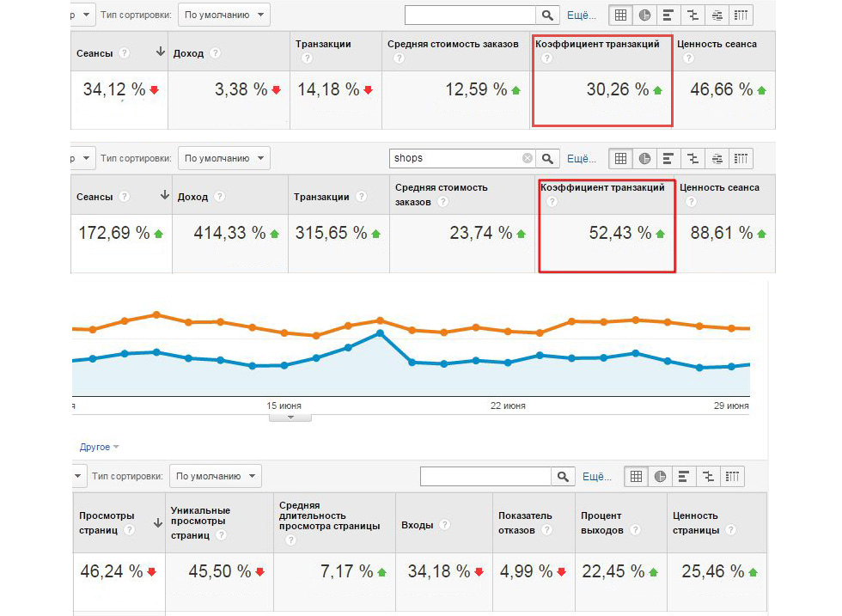The image size is (842, 616).
Task: Sort by Сеансы column in middle table
Action: 95,197
